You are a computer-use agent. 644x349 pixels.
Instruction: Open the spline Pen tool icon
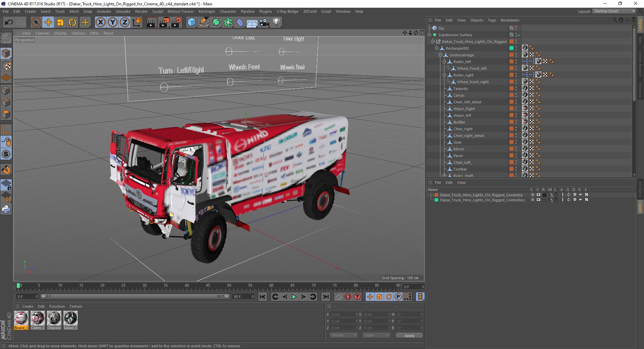coord(204,22)
